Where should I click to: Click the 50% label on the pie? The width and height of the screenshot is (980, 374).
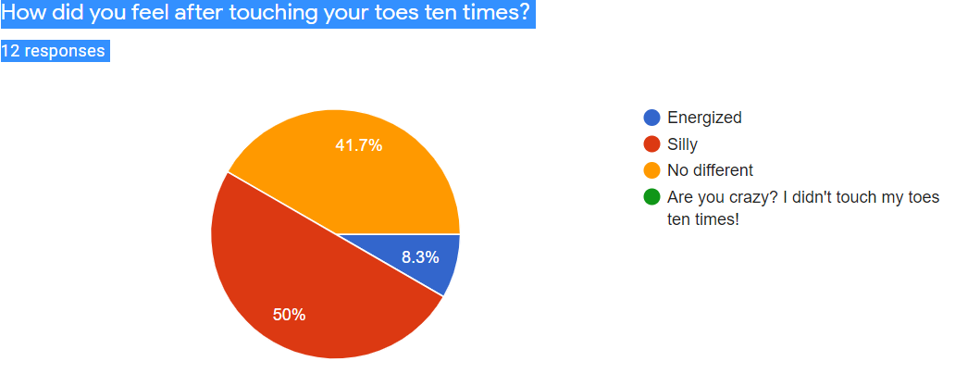(289, 315)
